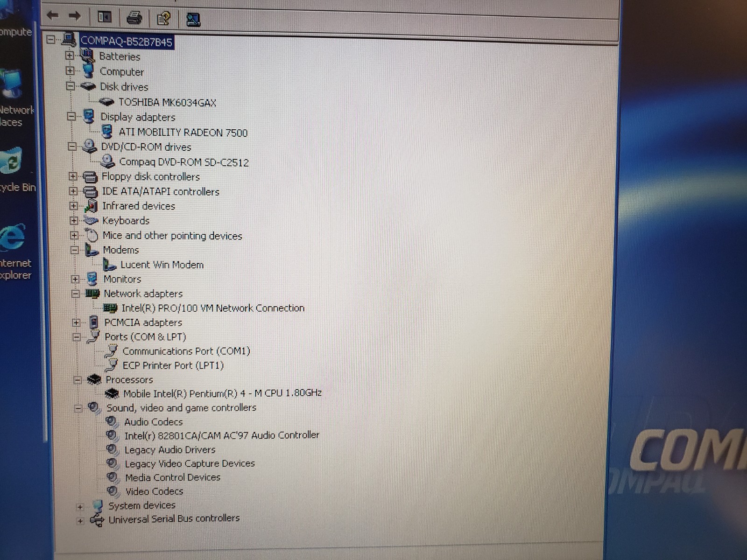Select the Lucent Win Modem entry

pos(162,265)
